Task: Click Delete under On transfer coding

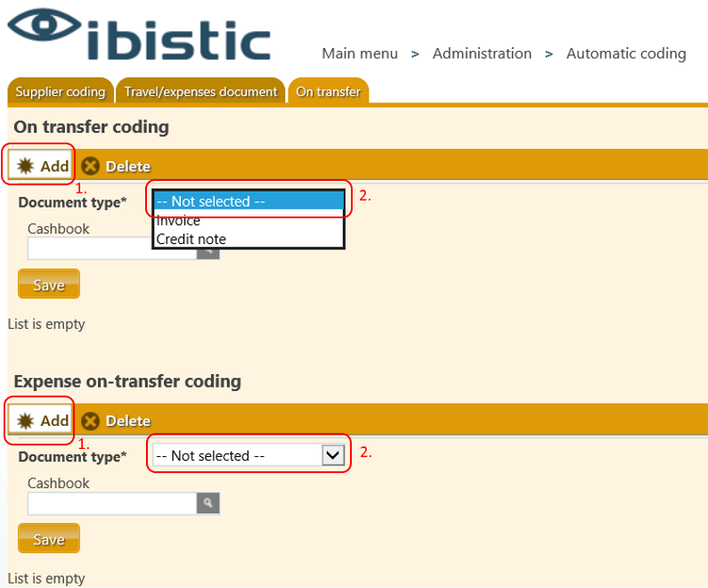Action: pos(116,167)
